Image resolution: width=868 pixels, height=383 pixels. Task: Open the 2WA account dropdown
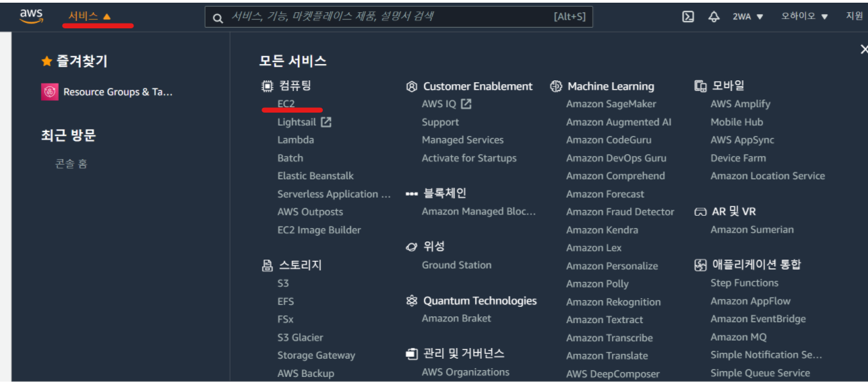pyautogui.click(x=748, y=17)
